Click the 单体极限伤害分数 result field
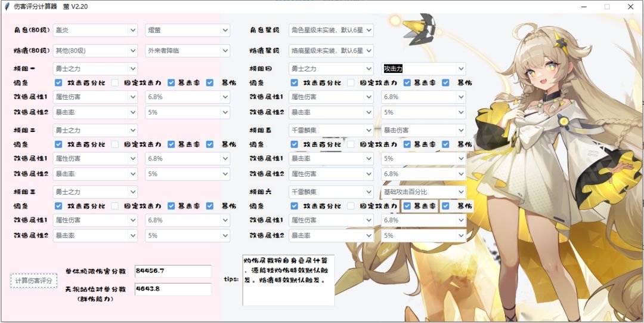This screenshot has width=644, height=323. coord(173,271)
